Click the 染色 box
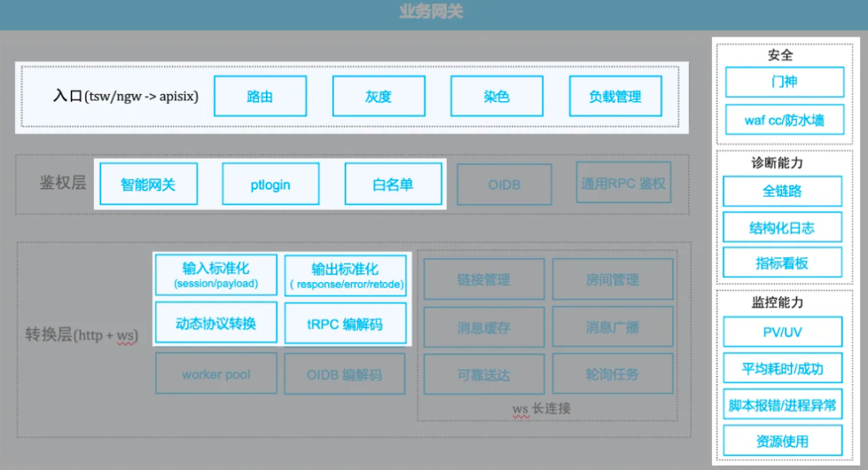 497,96
